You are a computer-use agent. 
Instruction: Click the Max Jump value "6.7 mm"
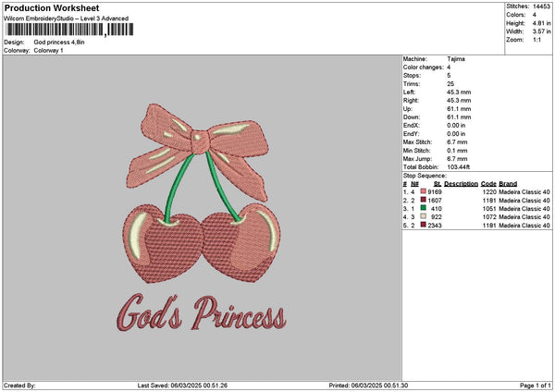(457, 159)
